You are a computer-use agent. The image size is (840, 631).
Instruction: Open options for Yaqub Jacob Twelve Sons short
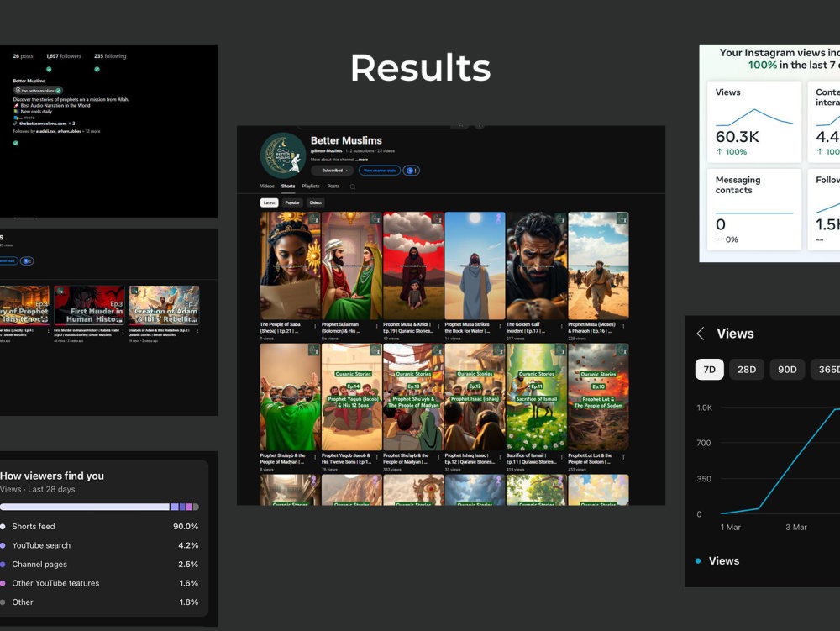click(376, 457)
